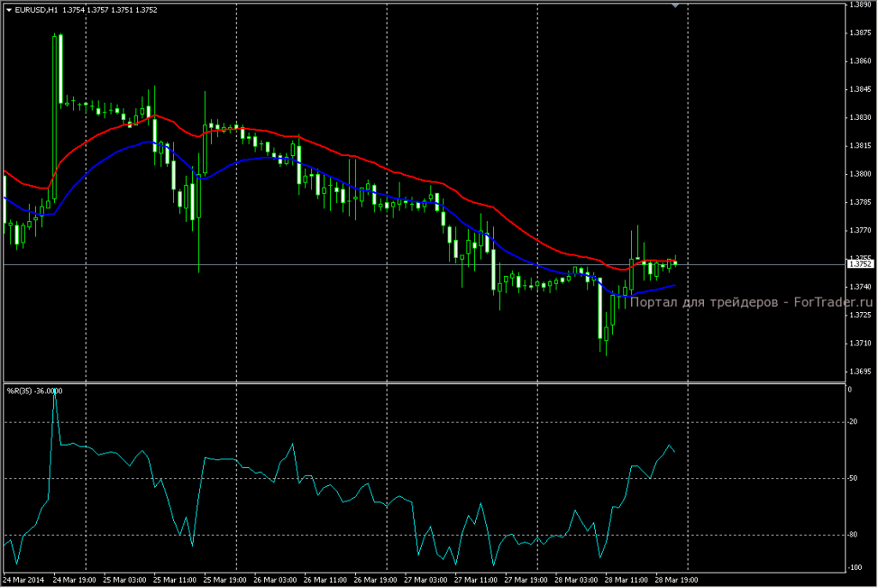The image size is (878, 588).
Task: Click the 1.3890 price scale label
Action: pyautogui.click(x=859, y=5)
